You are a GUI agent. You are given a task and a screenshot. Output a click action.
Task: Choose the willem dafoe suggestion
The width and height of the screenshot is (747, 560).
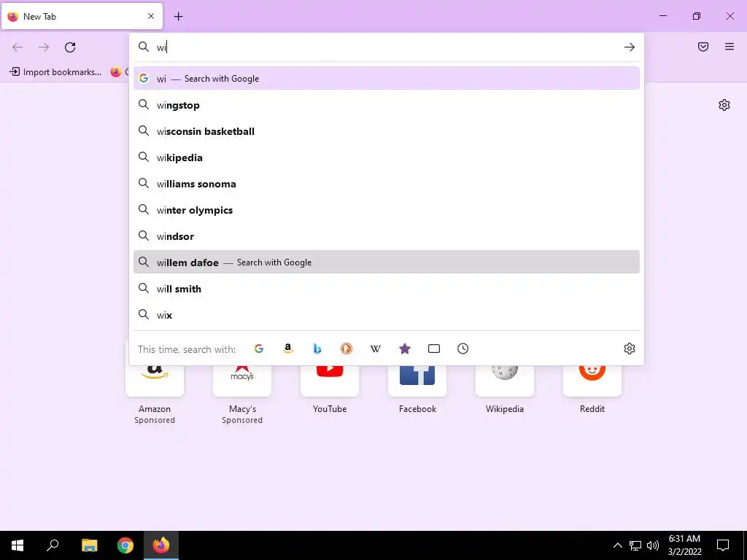(x=387, y=262)
